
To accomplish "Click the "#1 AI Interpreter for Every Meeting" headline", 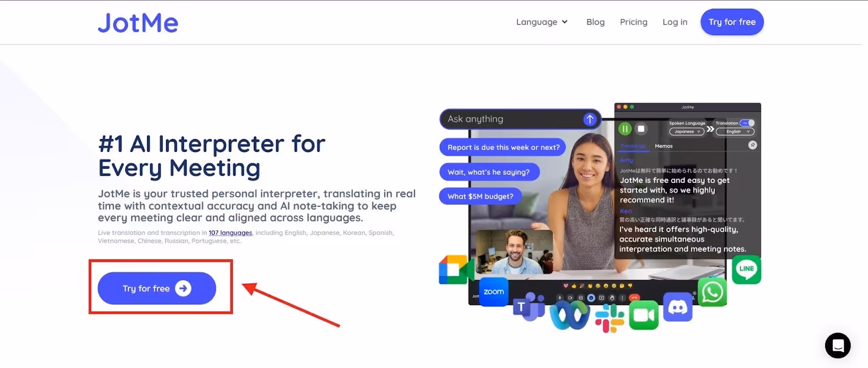I will click(x=212, y=156).
